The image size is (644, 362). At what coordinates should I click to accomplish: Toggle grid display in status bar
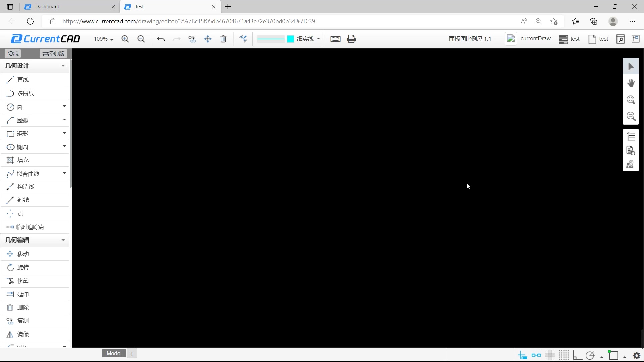pos(550,355)
